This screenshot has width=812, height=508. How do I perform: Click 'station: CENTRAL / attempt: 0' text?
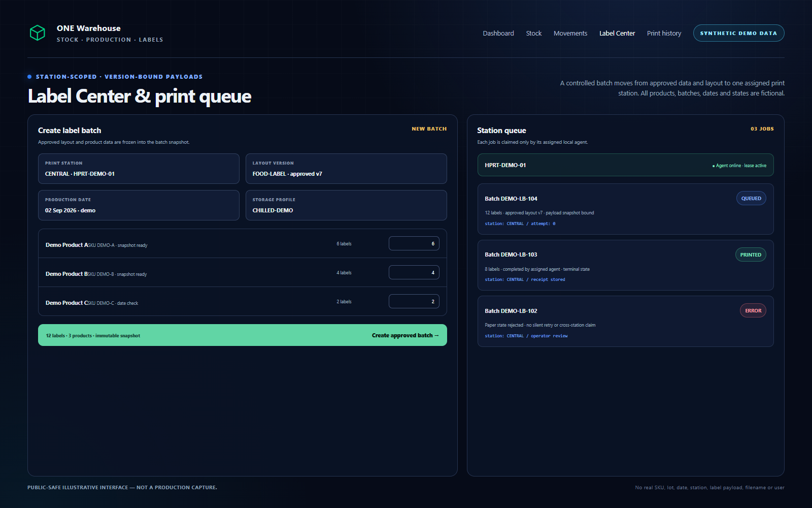tap(520, 224)
